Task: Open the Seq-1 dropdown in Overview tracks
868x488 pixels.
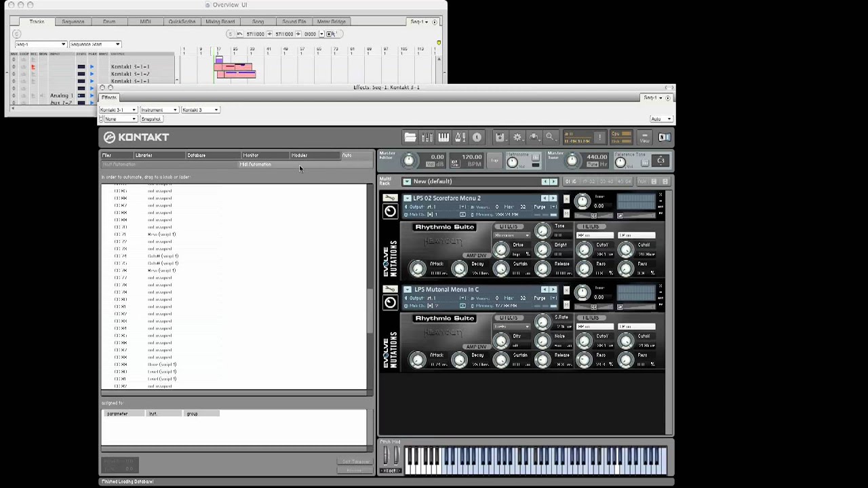Action: pos(40,45)
